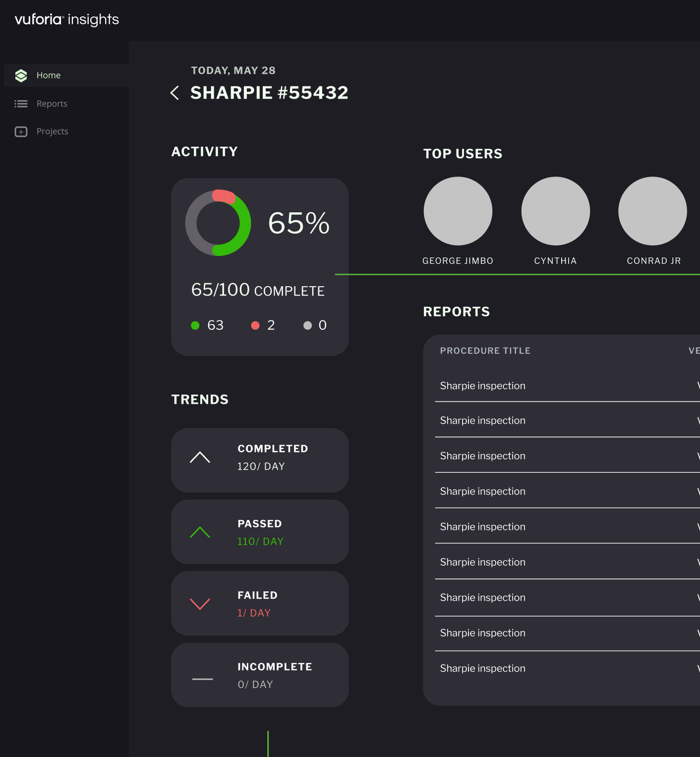The image size is (700, 757).
Task: Click the failed count 2
Action: click(x=271, y=325)
